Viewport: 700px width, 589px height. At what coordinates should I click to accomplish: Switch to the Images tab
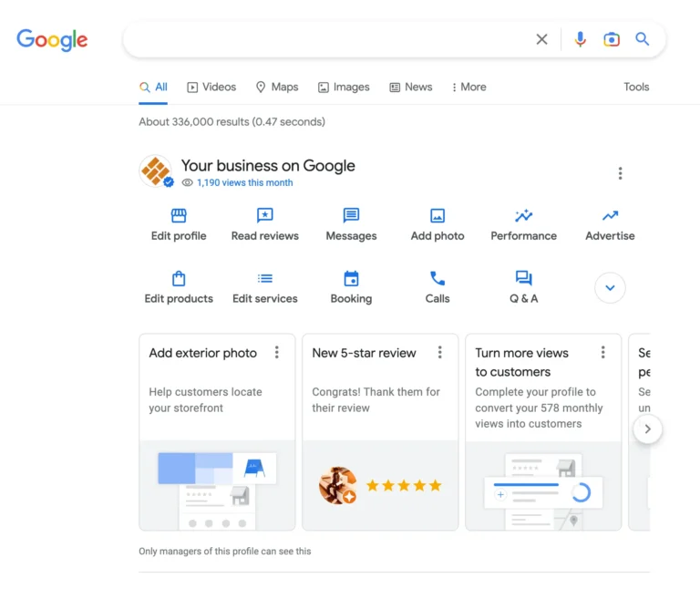tap(344, 88)
